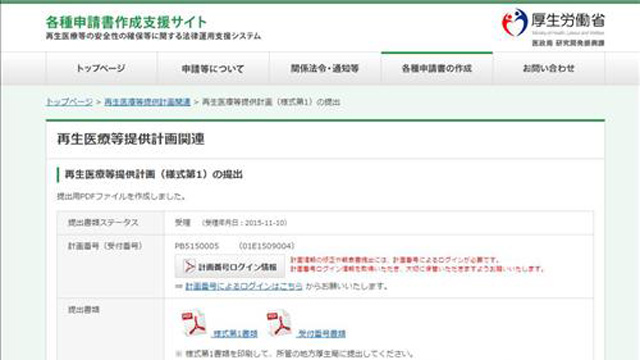Open the トップページ navigation tab
Screen dimensions: 640x360
[101, 69]
